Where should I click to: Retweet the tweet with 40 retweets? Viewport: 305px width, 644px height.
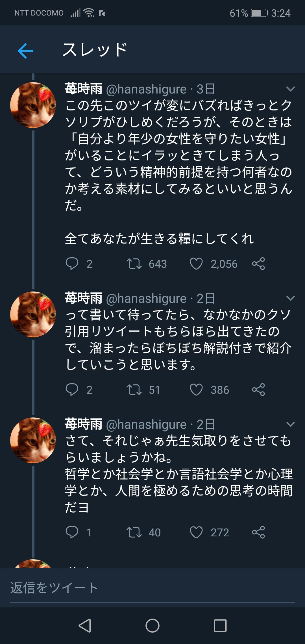pos(134,532)
